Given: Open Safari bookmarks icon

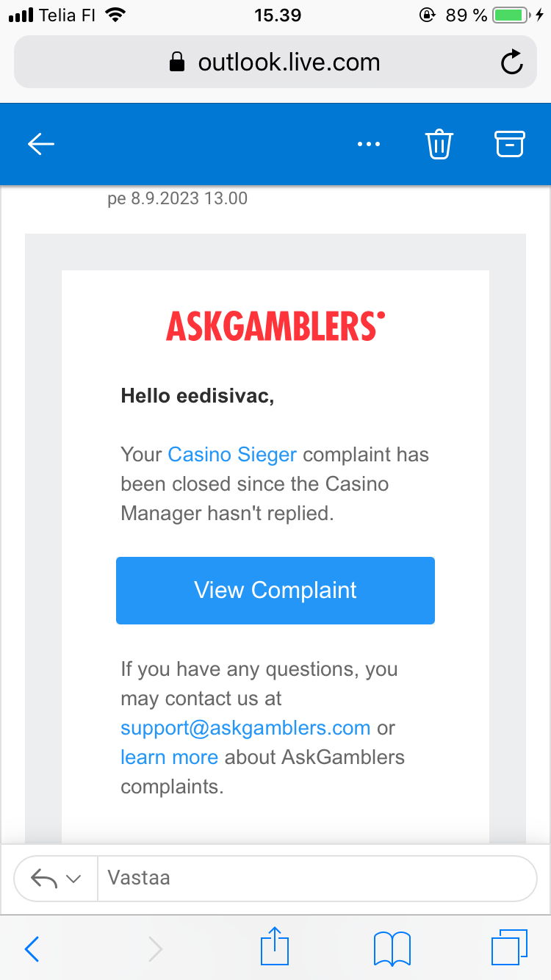Looking at the screenshot, I should (x=392, y=948).
